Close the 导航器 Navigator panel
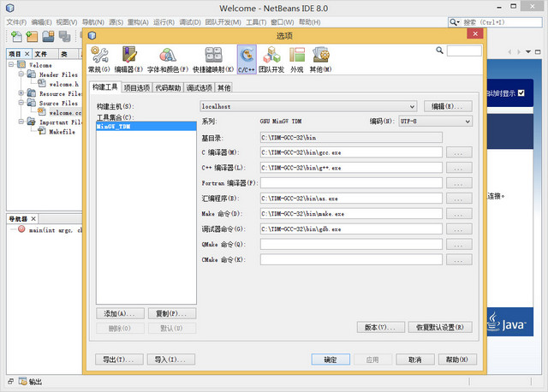Screen dimensions: 548x392 point(33,219)
